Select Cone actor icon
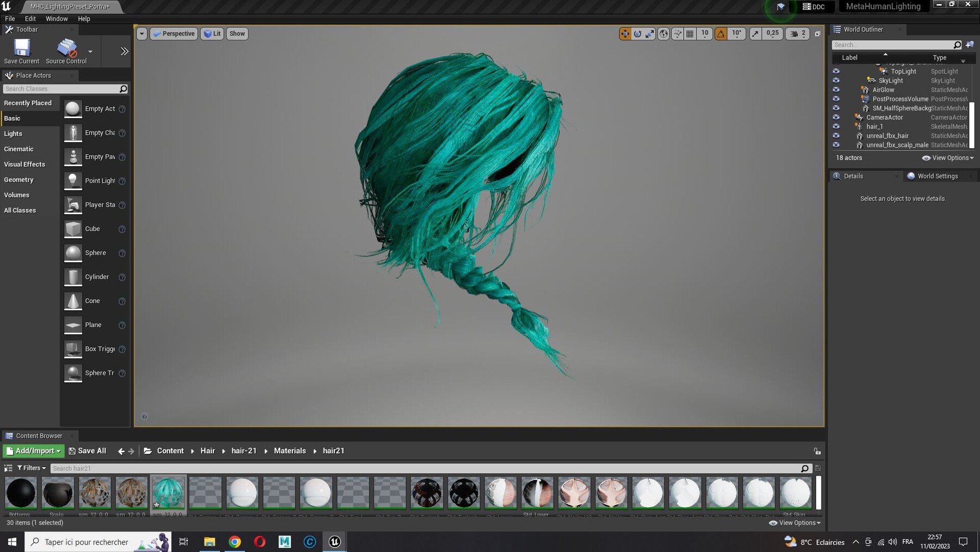 (73, 301)
